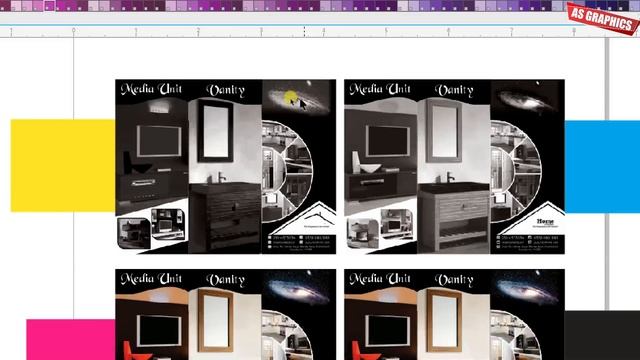Select the cyan blue rectangle on the canvas

coord(602,167)
